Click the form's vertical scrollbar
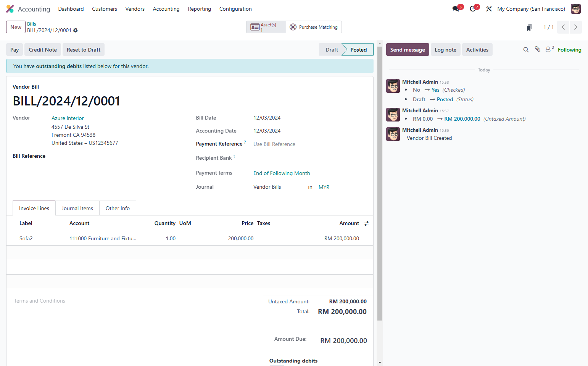 [380, 183]
